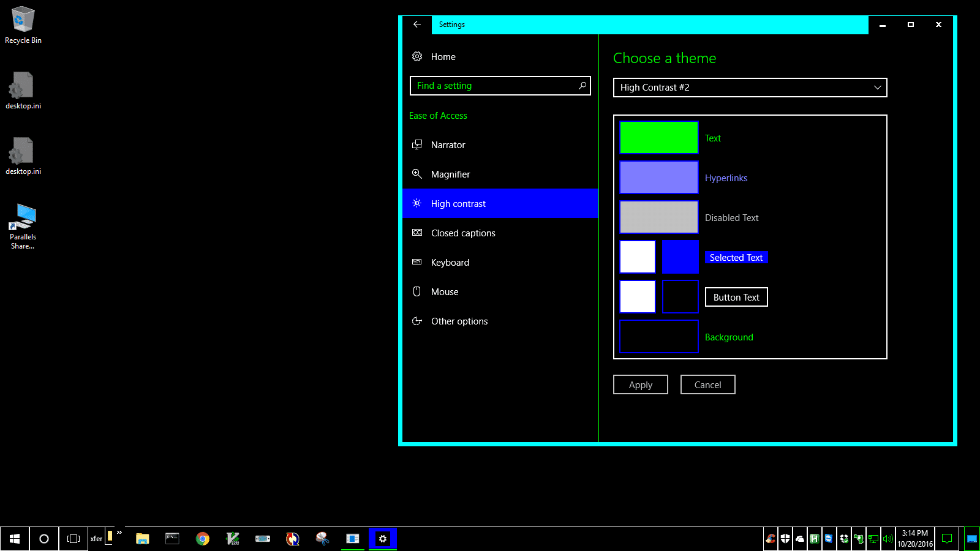Screen dimensions: 980x551
Task: Open File Explorer from the taskbar
Action: tap(143, 539)
